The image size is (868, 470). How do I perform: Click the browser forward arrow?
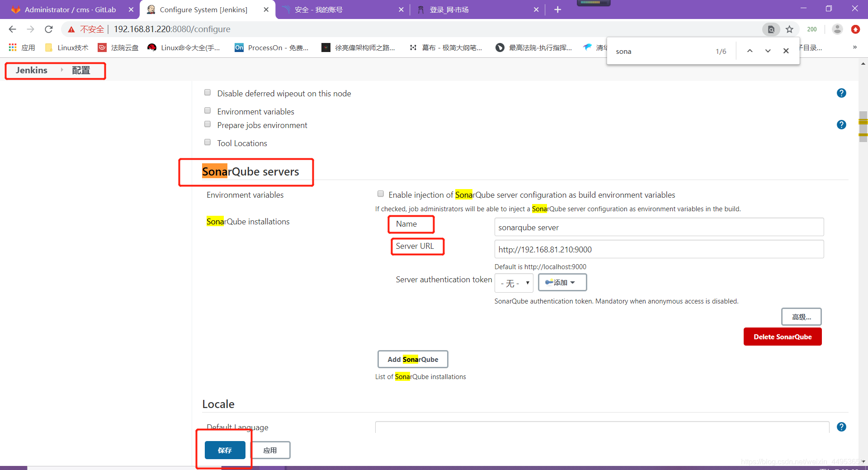tap(30, 29)
